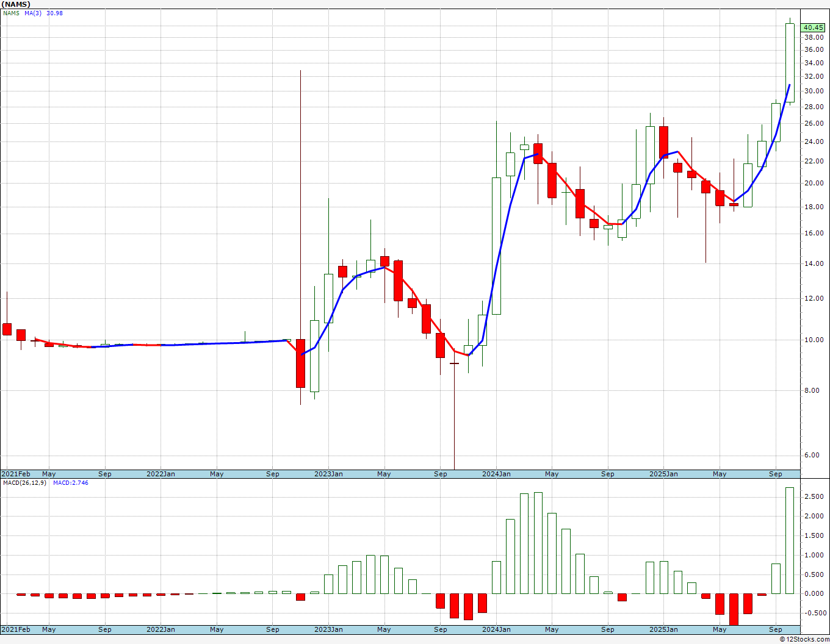Click the 30.00 price axis label

pyautogui.click(x=814, y=91)
